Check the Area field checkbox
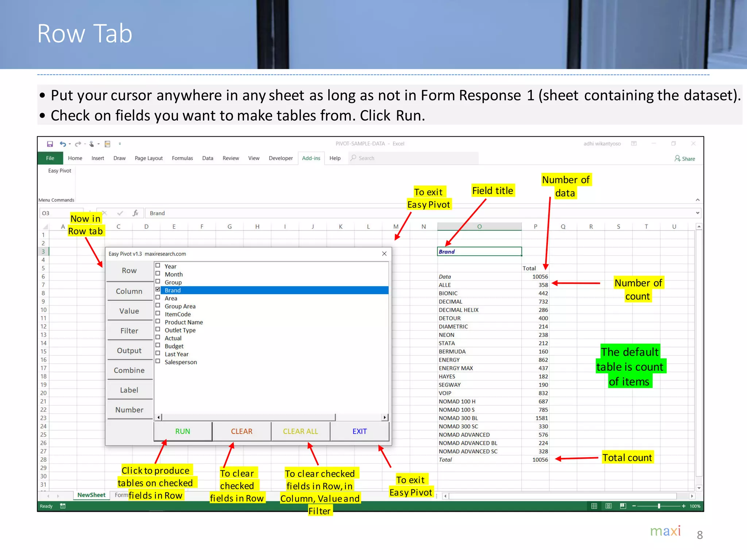747x560 pixels. pos(158,298)
